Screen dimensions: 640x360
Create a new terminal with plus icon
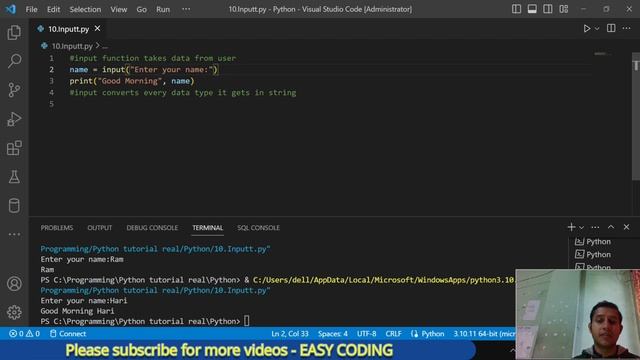[x=571, y=227]
